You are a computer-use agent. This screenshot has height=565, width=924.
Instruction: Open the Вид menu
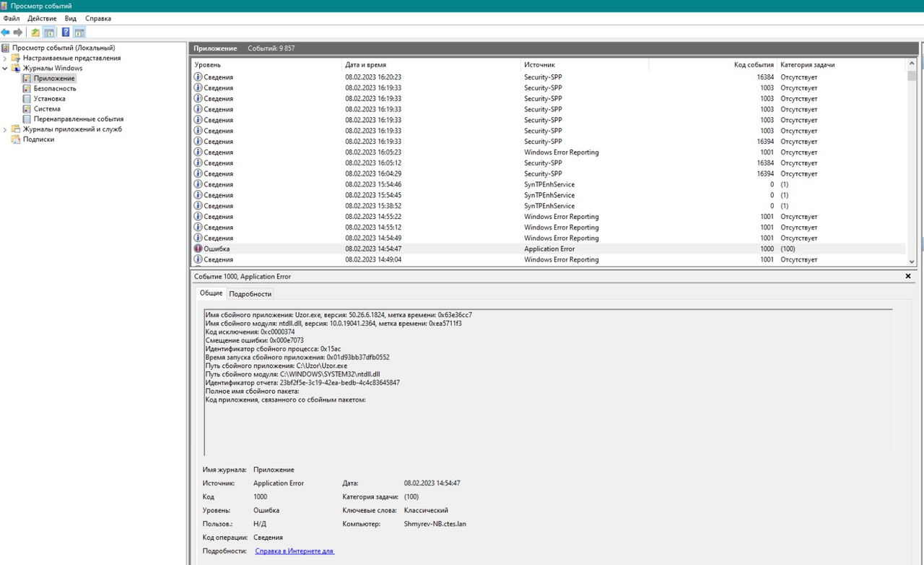pos(71,18)
